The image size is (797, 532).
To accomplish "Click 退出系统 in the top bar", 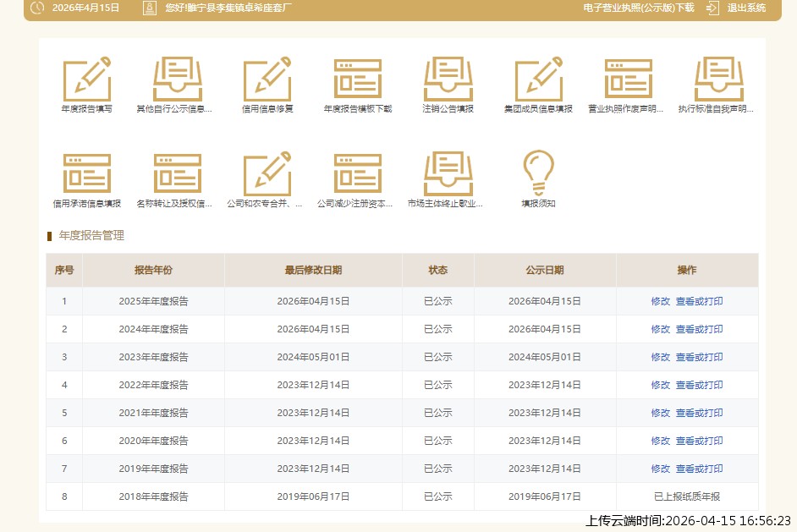I will pos(745,8).
